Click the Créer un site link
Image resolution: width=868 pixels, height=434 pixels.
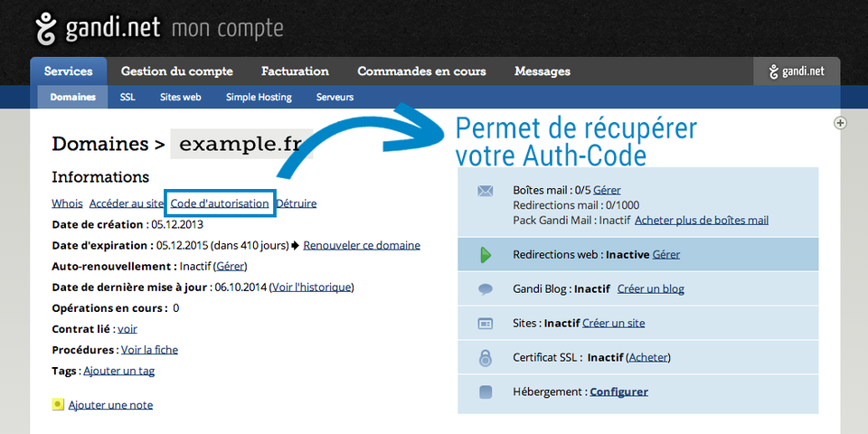click(613, 323)
